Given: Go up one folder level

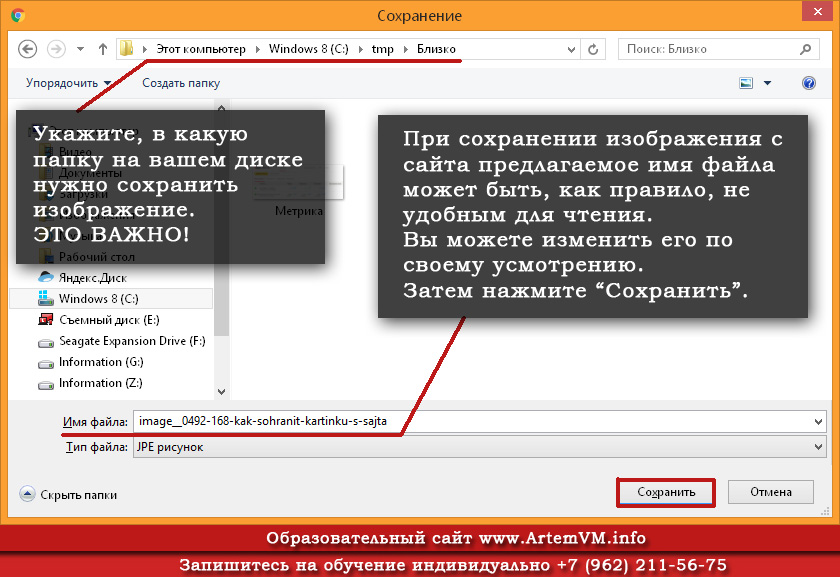Looking at the screenshot, I should point(103,49).
